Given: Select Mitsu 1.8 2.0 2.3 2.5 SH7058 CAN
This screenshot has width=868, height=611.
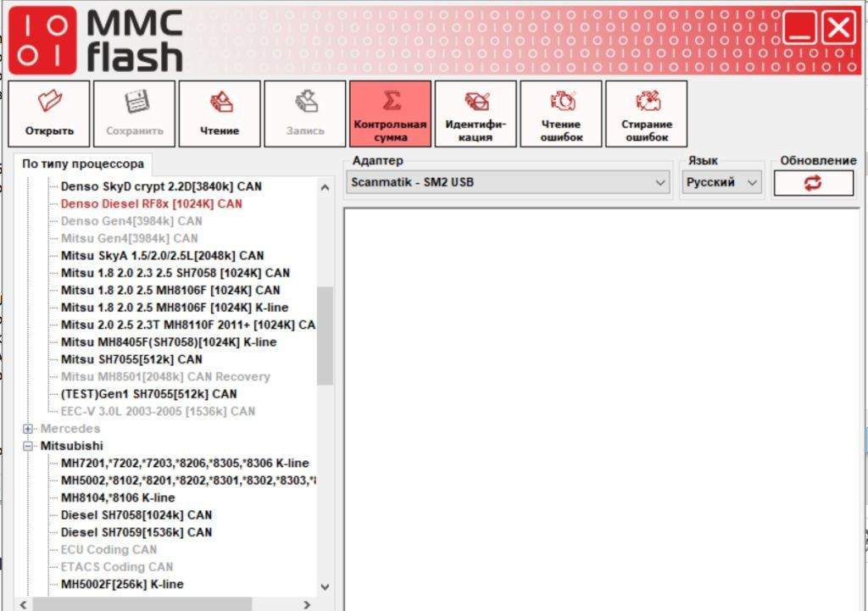Looking at the screenshot, I should click(175, 273).
